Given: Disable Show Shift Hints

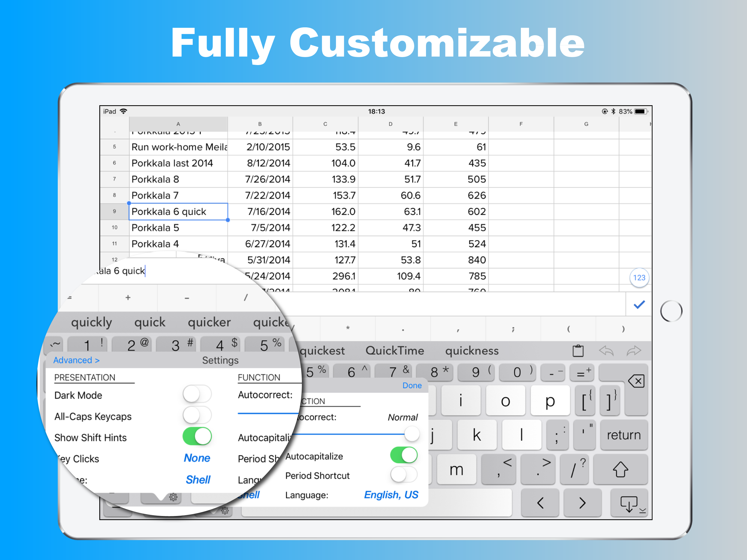Looking at the screenshot, I should click(x=197, y=436).
